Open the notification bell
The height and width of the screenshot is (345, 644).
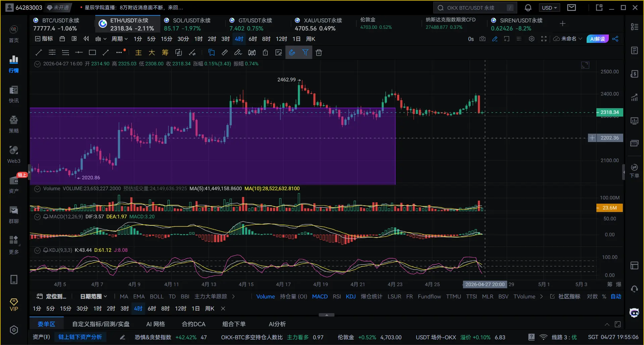[x=528, y=8]
